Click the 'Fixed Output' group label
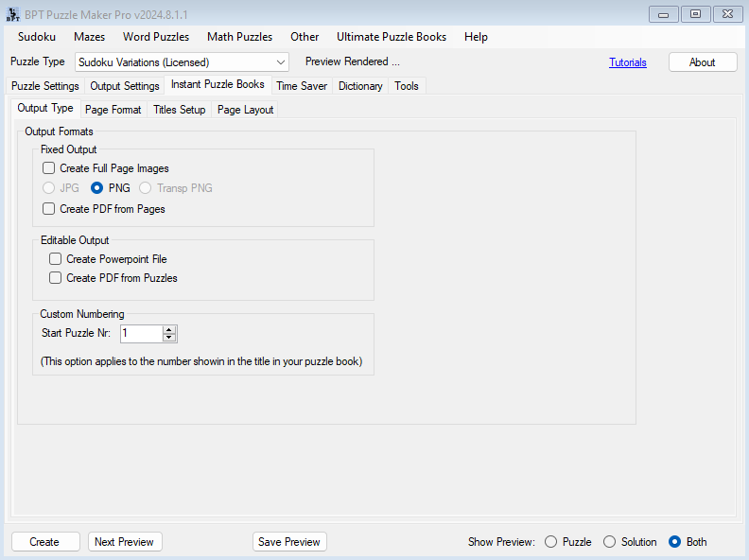The image size is (749, 560). point(69,149)
